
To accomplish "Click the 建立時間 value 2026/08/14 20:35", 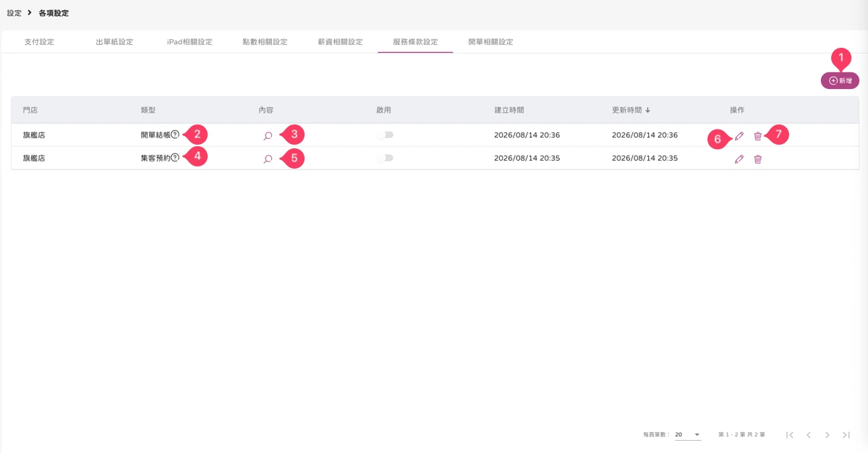I will tap(527, 158).
